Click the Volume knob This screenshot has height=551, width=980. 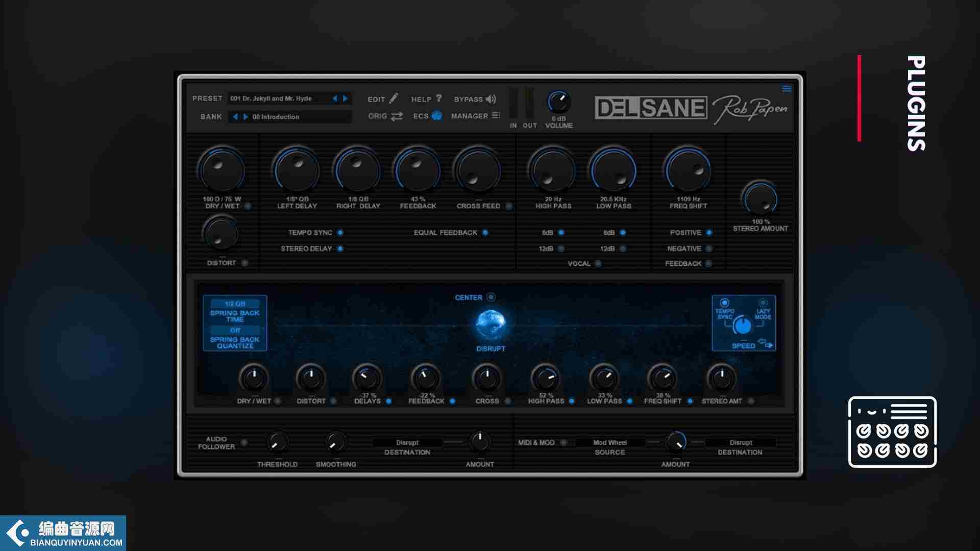coord(559,103)
